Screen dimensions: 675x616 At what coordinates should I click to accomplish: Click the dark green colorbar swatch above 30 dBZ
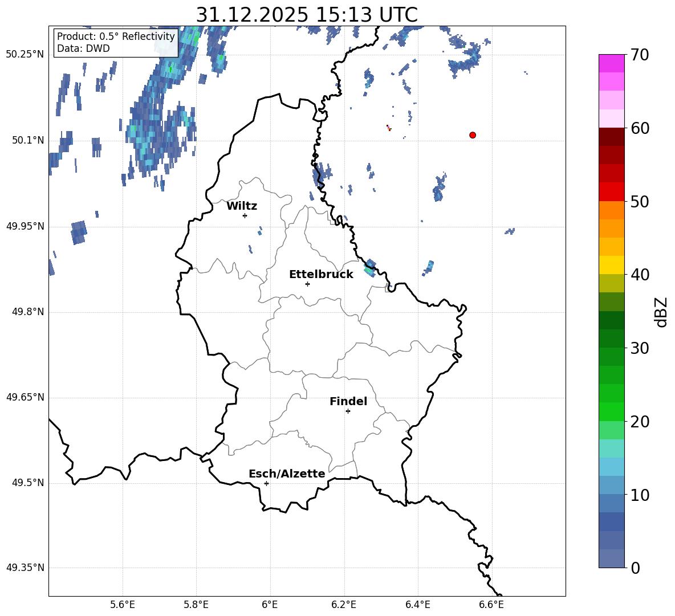(612, 338)
